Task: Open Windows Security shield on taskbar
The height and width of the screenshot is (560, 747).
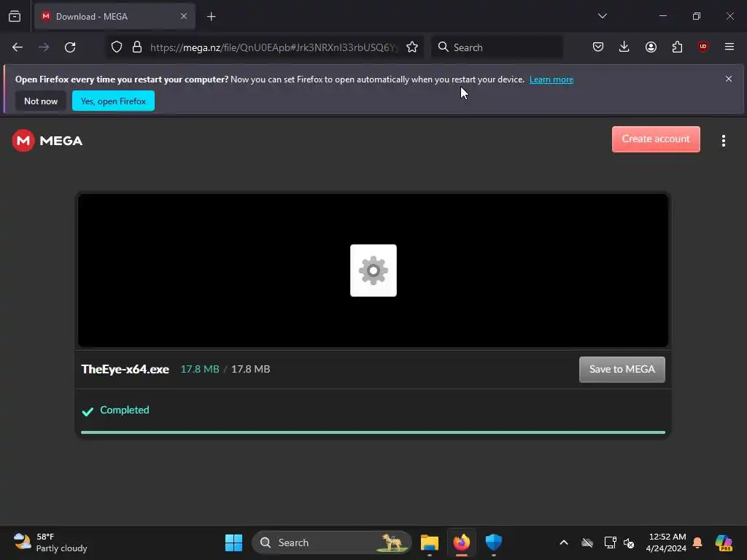Action: (x=494, y=542)
